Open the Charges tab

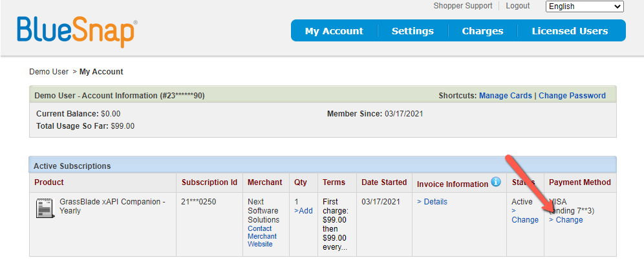[x=482, y=31]
